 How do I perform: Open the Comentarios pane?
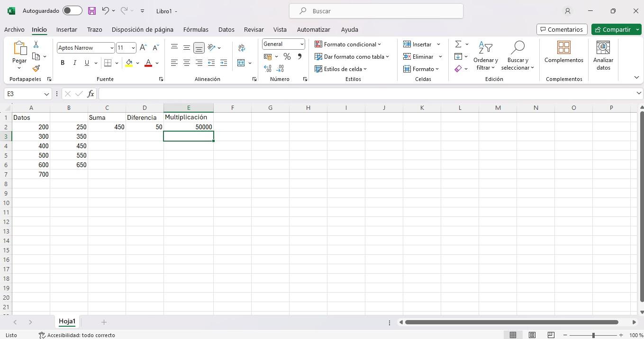pyautogui.click(x=562, y=29)
